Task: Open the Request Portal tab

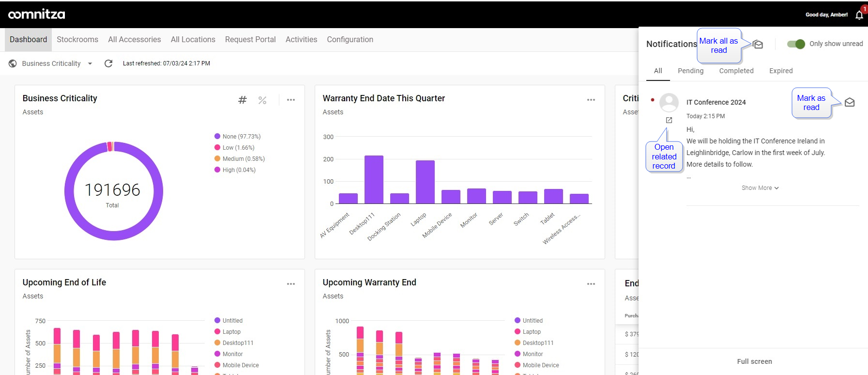Action: pos(250,40)
